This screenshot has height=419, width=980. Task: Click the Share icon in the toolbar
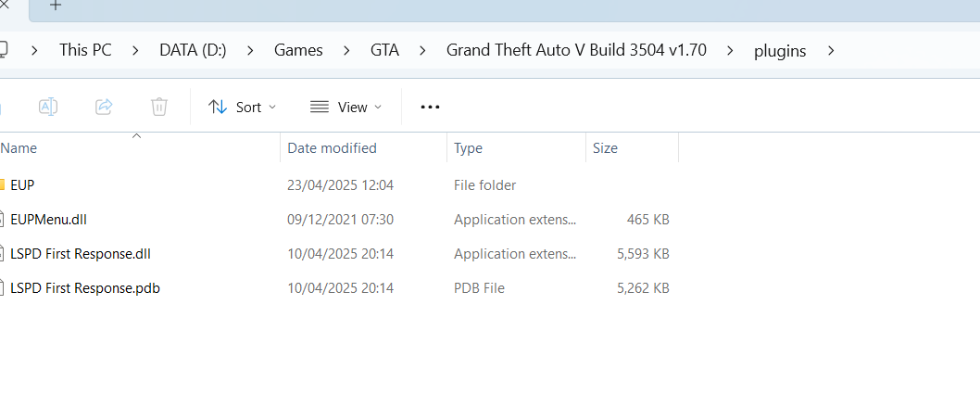tap(104, 107)
